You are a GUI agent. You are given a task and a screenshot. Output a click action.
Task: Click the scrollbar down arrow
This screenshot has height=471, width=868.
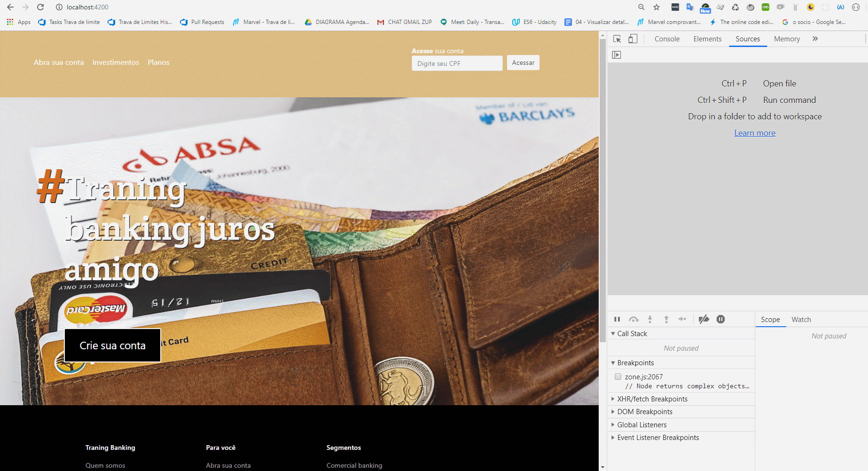pyautogui.click(x=603, y=467)
